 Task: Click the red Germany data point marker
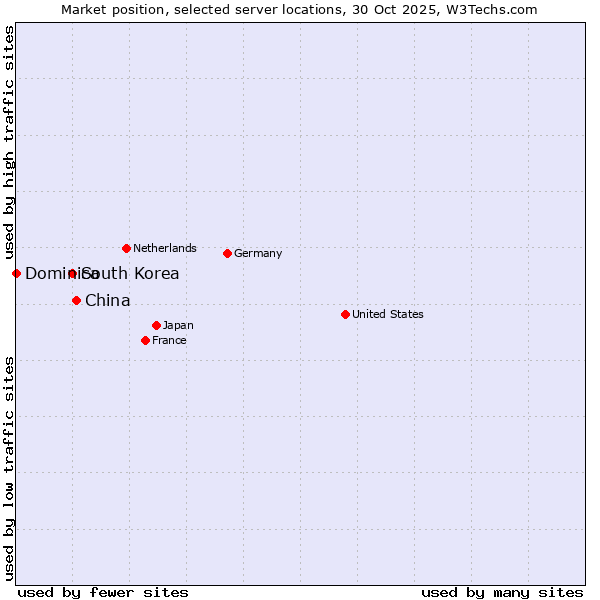click(x=227, y=253)
